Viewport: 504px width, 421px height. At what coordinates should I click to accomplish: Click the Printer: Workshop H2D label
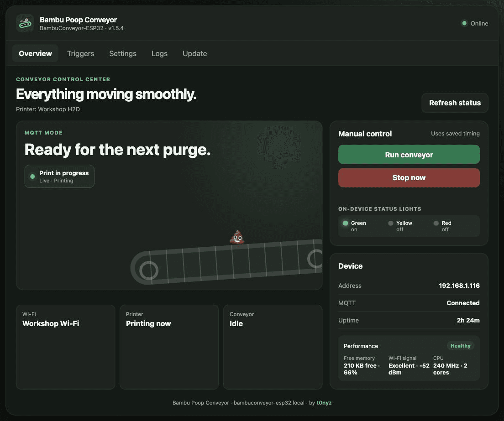pos(48,109)
